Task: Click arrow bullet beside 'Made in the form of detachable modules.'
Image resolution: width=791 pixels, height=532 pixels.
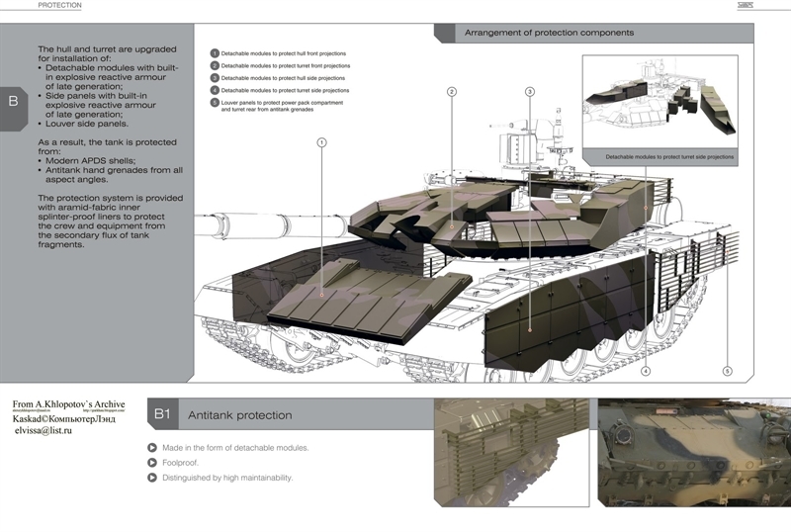Action: [x=152, y=448]
